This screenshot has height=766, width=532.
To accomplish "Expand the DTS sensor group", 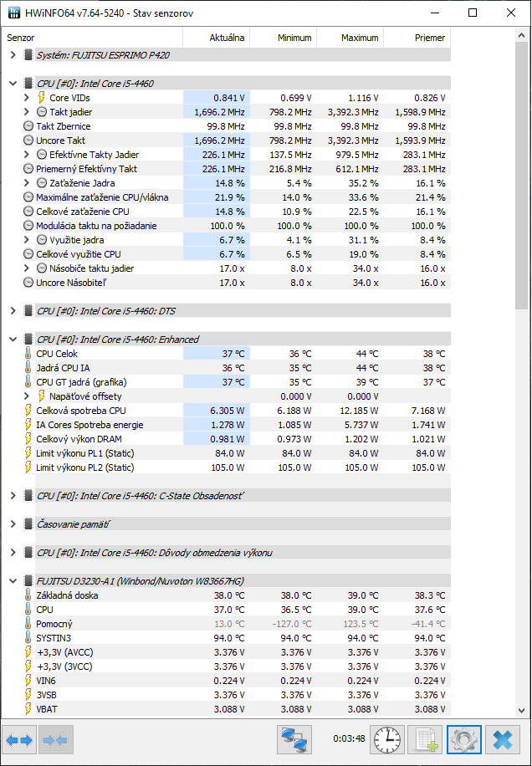I will (x=13, y=311).
